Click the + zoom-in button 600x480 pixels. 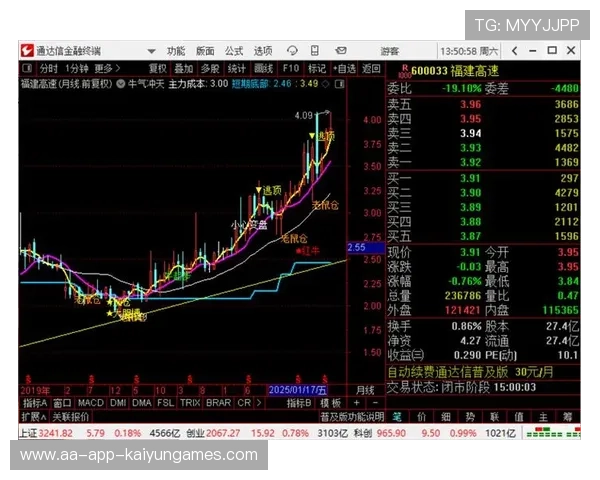coord(356,403)
